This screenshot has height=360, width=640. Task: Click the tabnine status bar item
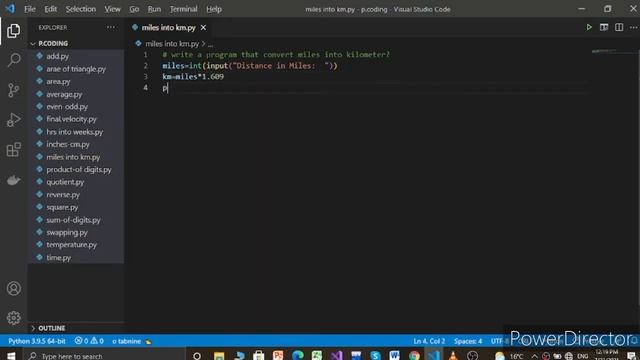click(x=131, y=341)
